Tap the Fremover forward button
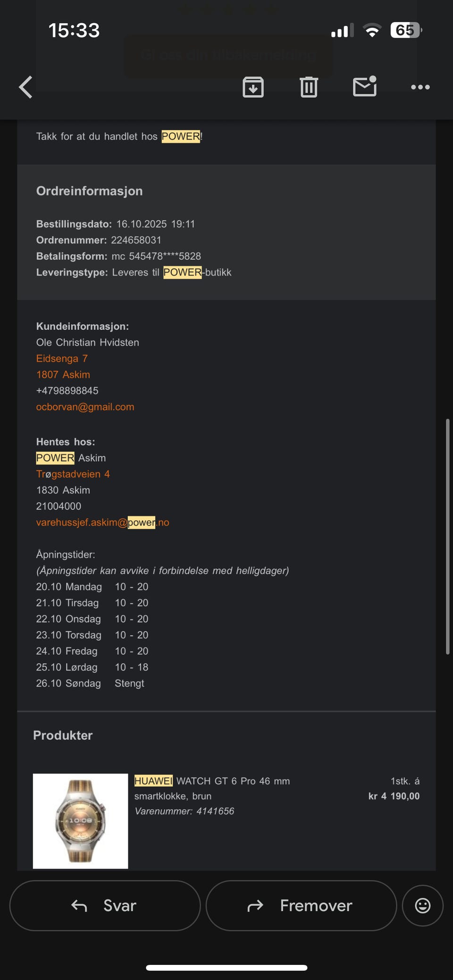This screenshot has height=980, width=453. click(301, 905)
